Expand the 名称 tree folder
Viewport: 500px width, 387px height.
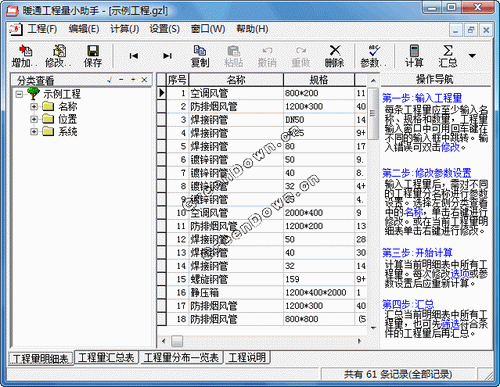tap(34, 107)
